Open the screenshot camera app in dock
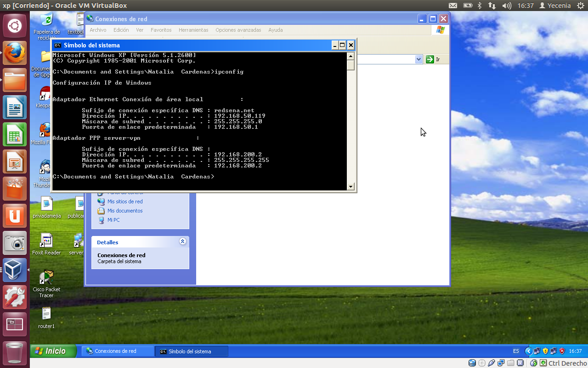The width and height of the screenshot is (588, 368). pyautogui.click(x=15, y=243)
